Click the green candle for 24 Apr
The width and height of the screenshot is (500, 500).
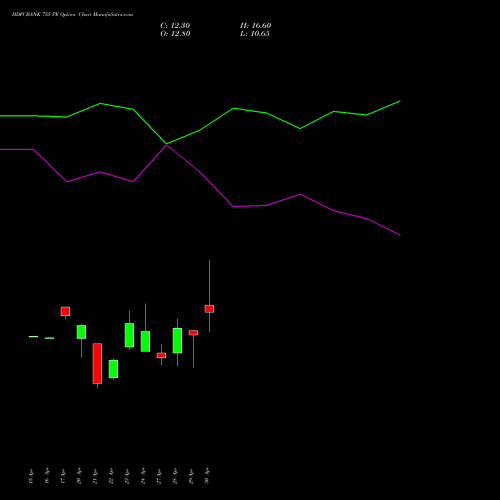click(145, 341)
